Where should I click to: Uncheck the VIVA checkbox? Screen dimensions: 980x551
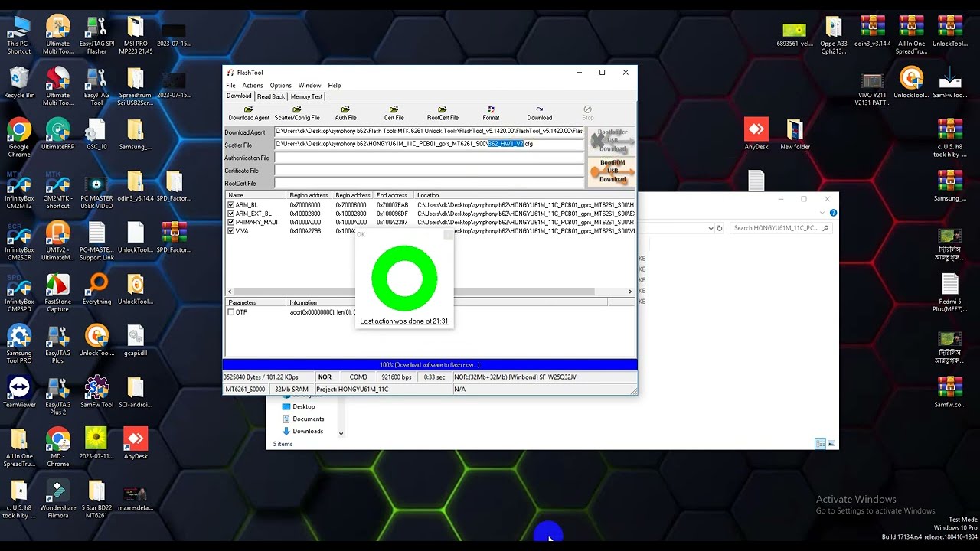click(231, 230)
